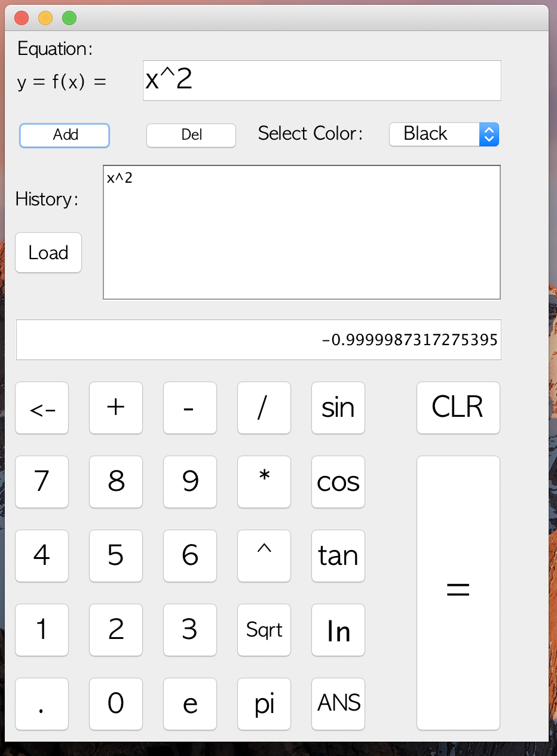Insert natural log with the ln key
The height and width of the screenshot is (756, 557).
click(x=338, y=630)
